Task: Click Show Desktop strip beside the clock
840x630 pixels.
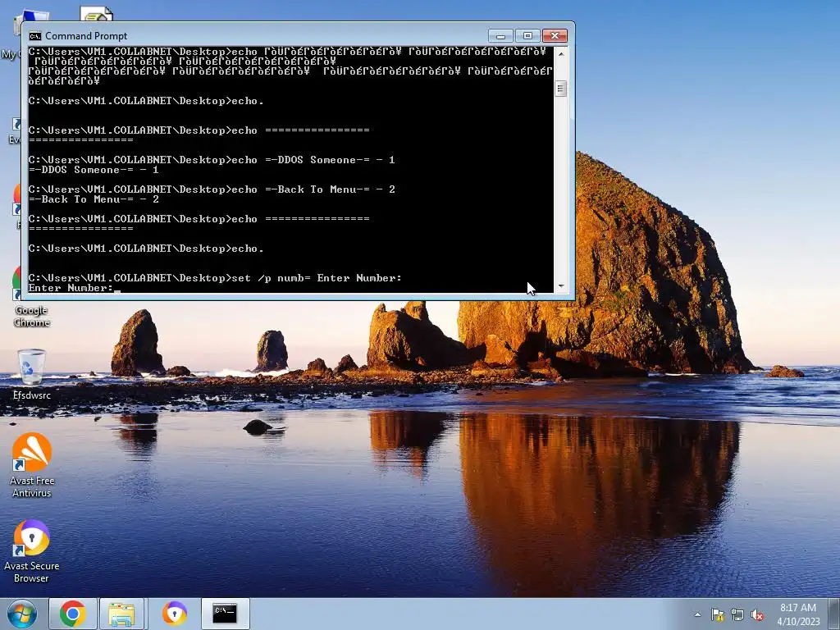Action: (835, 614)
